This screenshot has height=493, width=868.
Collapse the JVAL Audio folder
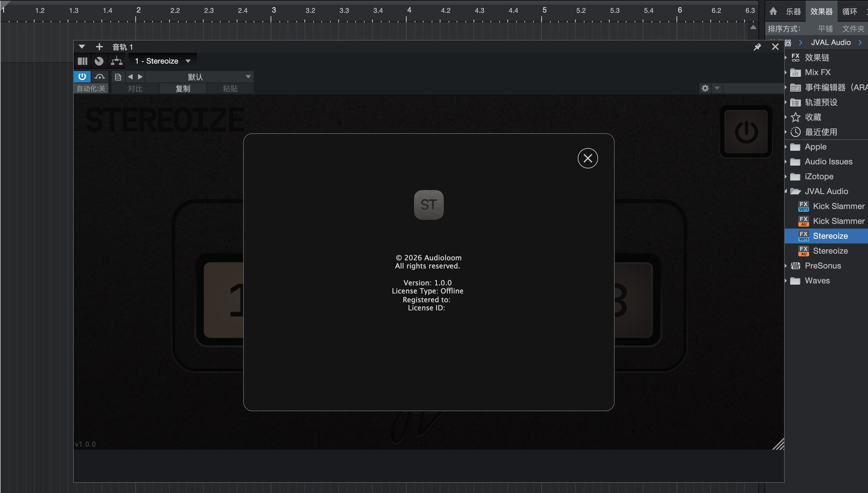(786, 192)
